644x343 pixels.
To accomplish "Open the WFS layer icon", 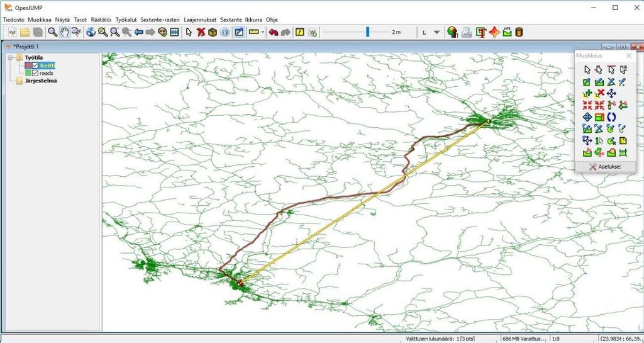I will tap(508, 32).
